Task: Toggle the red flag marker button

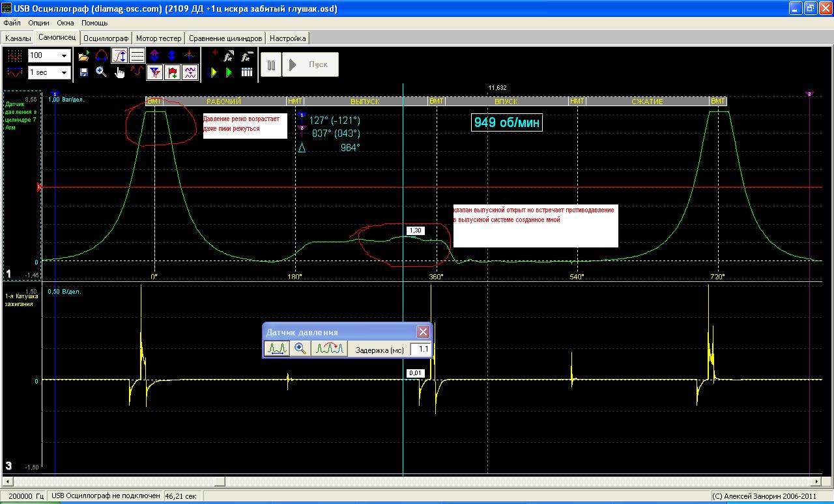Action: 172,72
